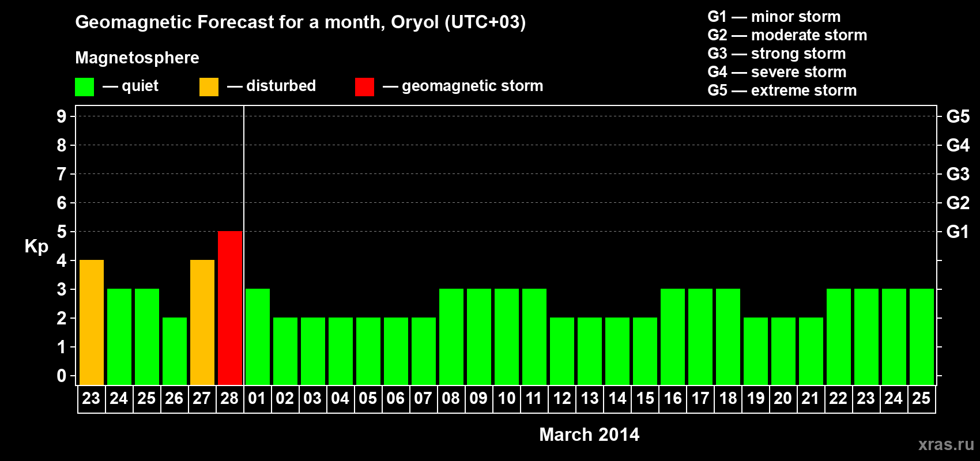Click date label 01 on the axis
This screenshot has height=461, width=980.
(x=257, y=399)
